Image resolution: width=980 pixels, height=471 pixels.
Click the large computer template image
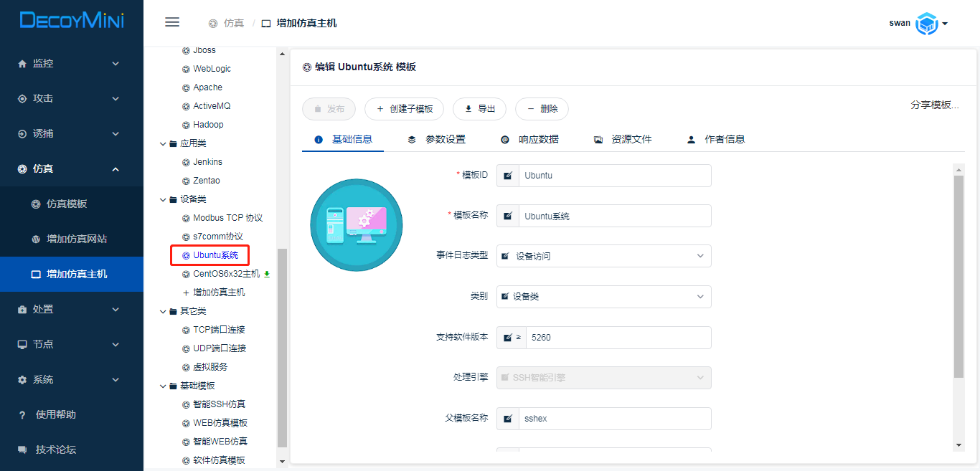click(357, 225)
